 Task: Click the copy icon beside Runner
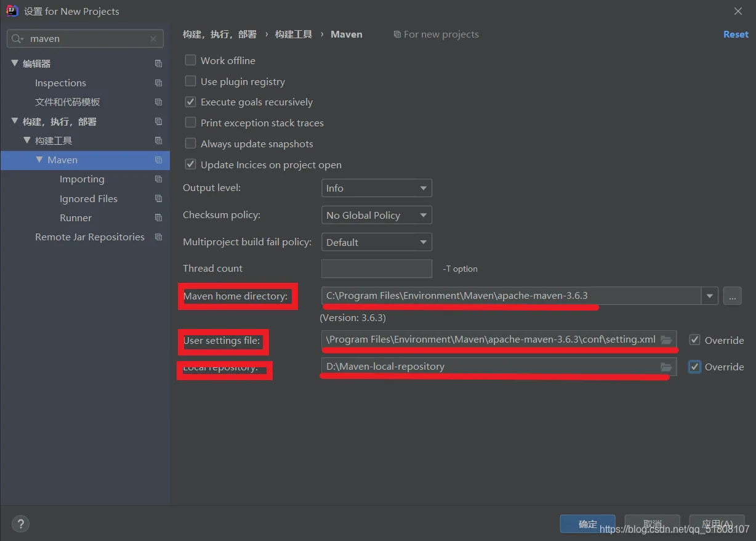point(158,218)
